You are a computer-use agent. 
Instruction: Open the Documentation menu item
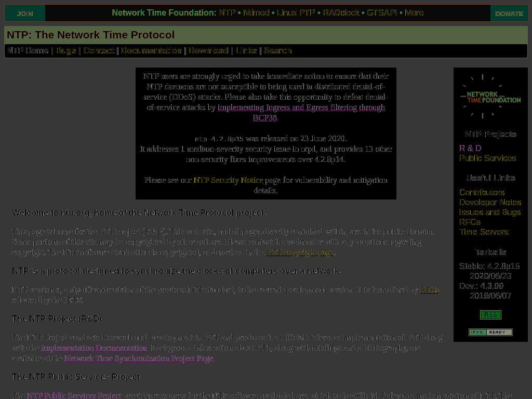151,50
